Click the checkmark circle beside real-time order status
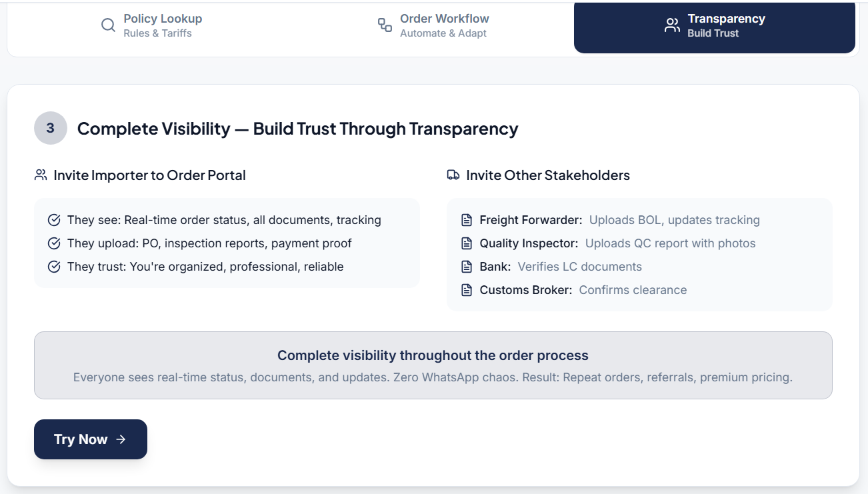The width and height of the screenshot is (868, 494). click(54, 219)
